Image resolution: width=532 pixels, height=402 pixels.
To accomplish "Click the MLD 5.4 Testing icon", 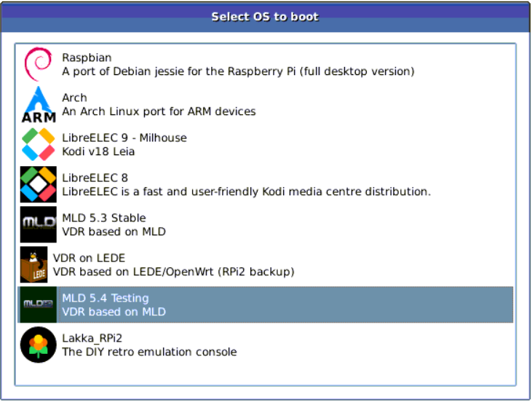I will (x=39, y=304).
